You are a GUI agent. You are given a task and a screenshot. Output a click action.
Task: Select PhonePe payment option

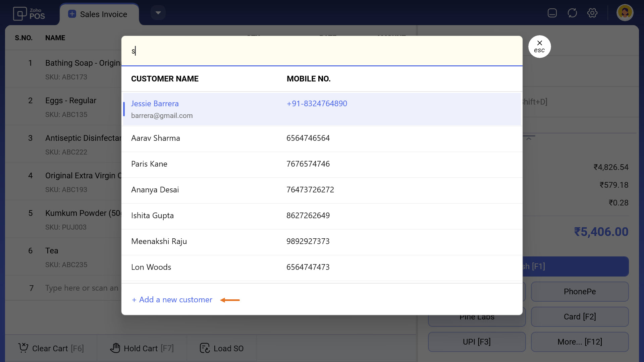coord(580,292)
